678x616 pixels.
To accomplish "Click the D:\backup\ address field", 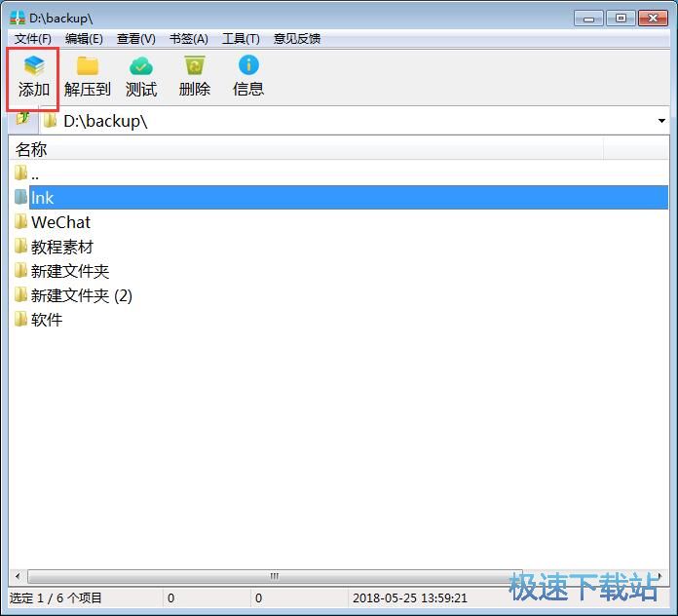I will [355, 121].
